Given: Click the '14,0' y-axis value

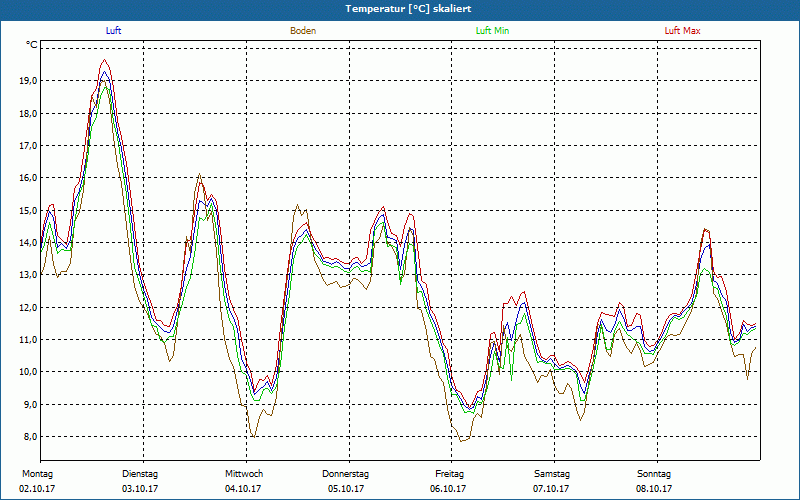Looking at the screenshot, I should click(x=29, y=242).
